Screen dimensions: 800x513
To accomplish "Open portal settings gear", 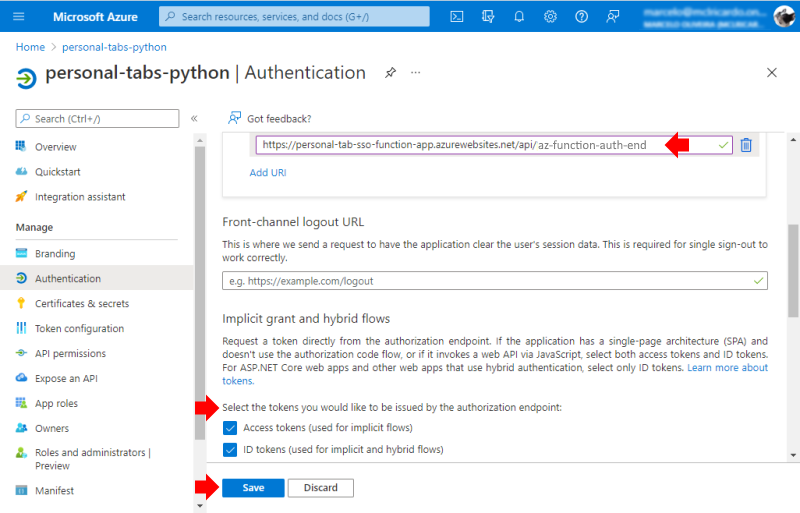I will click(x=550, y=16).
